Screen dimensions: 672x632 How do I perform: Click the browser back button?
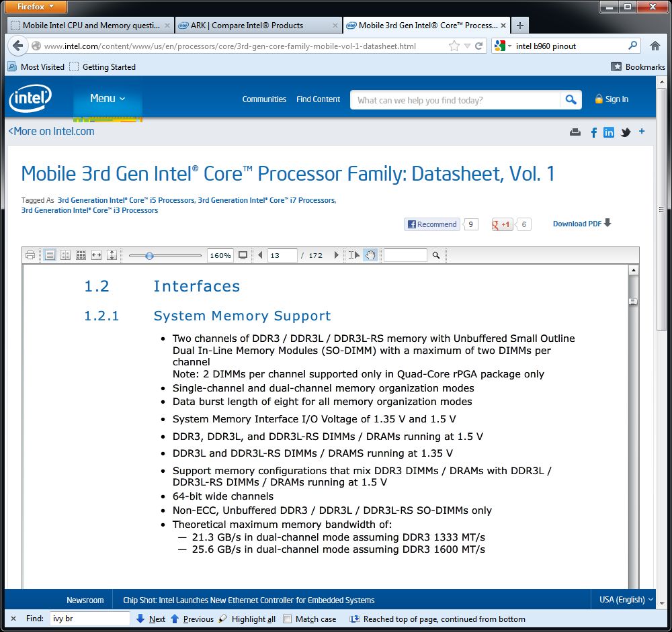(17, 46)
